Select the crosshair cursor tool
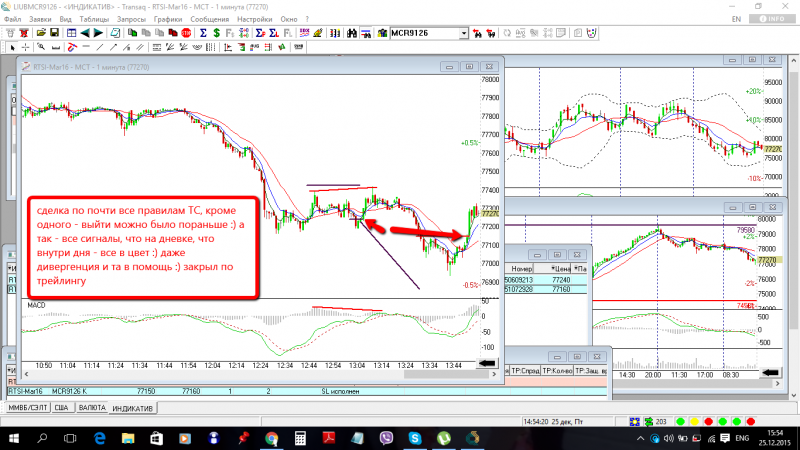Screen dimensions: 800x450 (26, 47)
